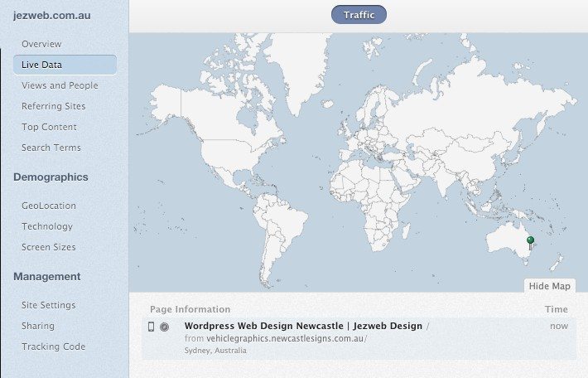Screen dimensions: 588x378
Task: Open the Overview section
Action: pos(41,44)
